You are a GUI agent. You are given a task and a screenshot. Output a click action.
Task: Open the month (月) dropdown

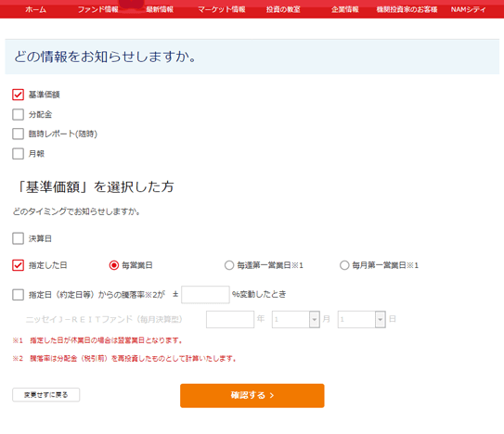tap(296, 319)
